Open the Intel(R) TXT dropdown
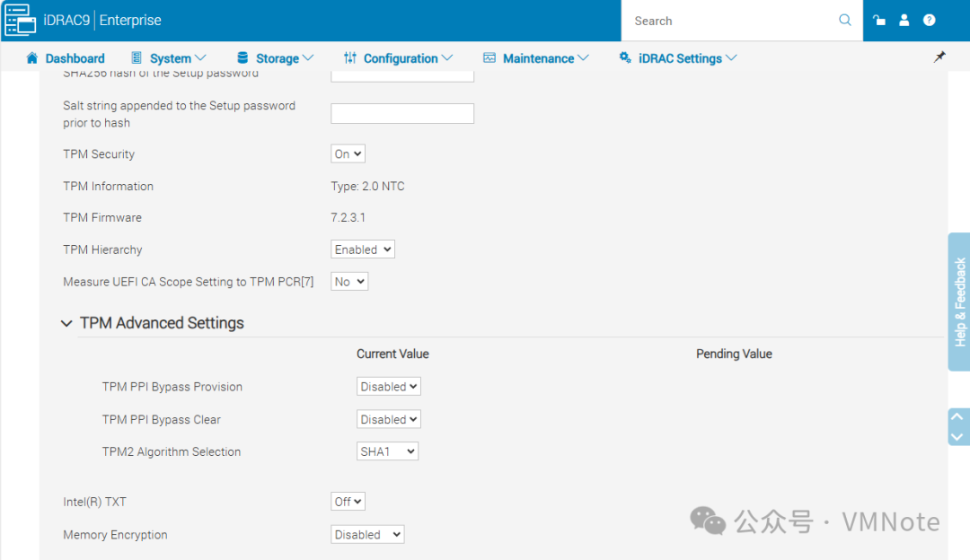Viewport: 970px width, 560px height. [348, 502]
